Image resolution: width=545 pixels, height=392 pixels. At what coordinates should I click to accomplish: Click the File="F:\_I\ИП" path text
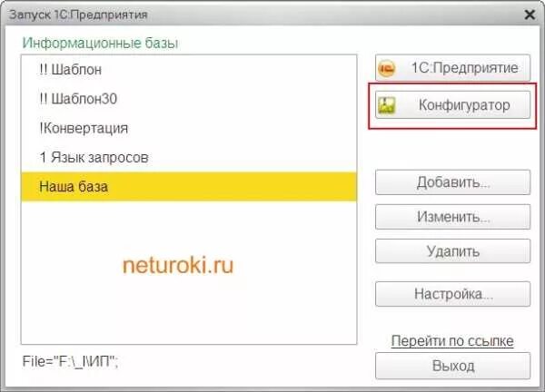[x=70, y=361]
